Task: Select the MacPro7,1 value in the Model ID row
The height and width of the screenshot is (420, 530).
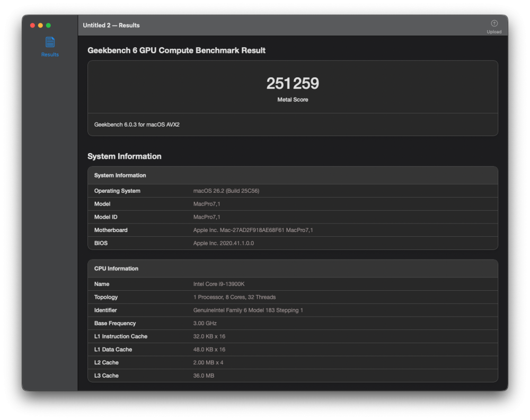Action: click(x=207, y=217)
